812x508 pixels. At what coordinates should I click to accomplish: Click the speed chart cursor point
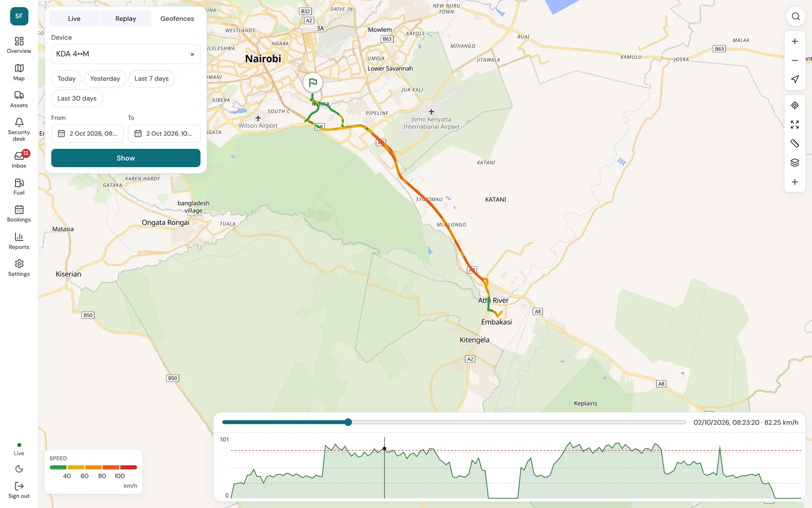click(x=384, y=449)
